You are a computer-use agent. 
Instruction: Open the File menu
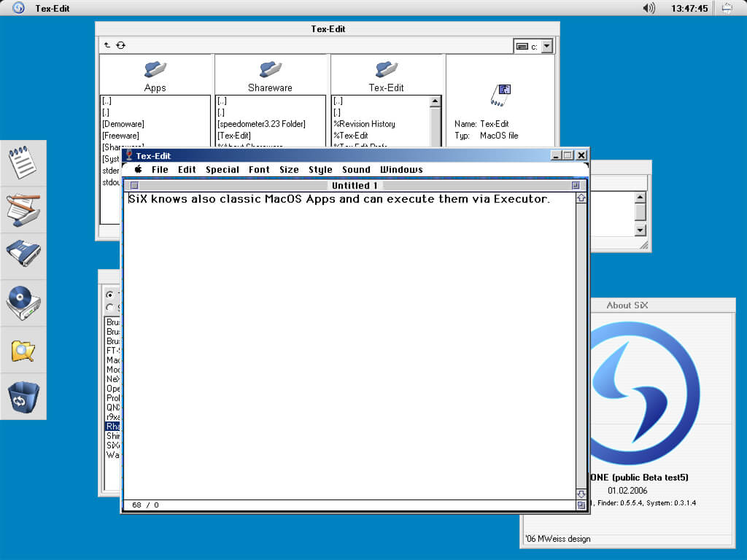coord(160,169)
